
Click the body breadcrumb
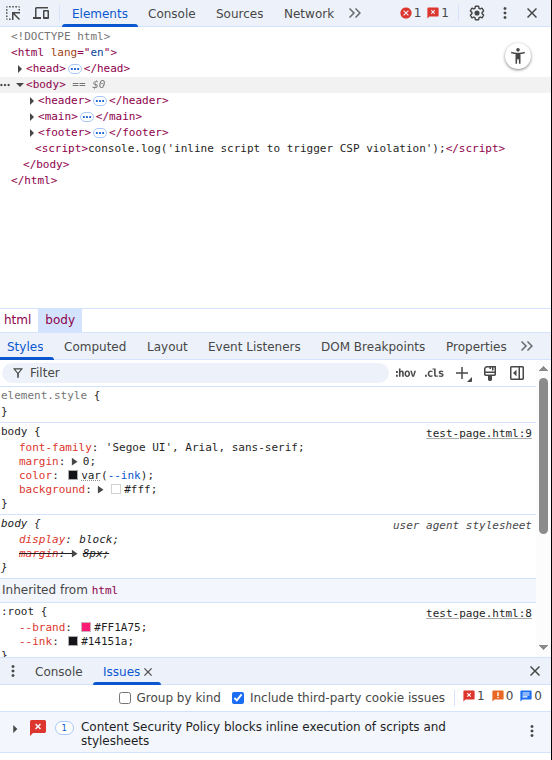pyautogui.click(x=60, y=320)
